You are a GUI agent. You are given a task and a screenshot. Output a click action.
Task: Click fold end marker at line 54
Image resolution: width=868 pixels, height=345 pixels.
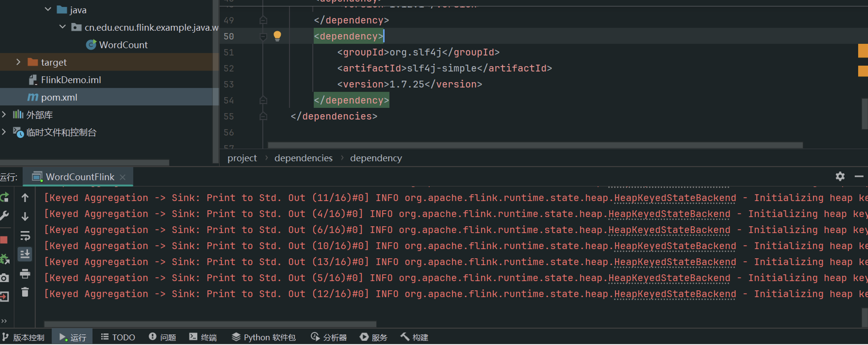[263, 100]
